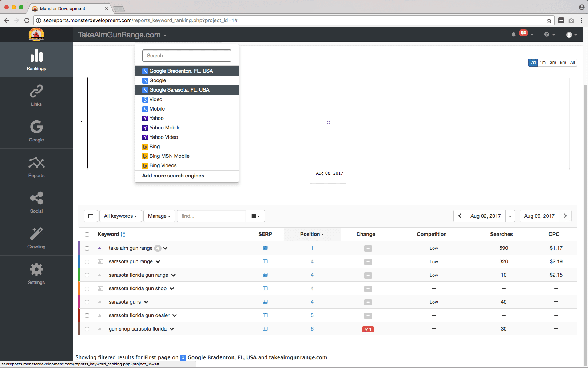
Task: Open SERP table for sarasota guns
Action: [265, 302]
